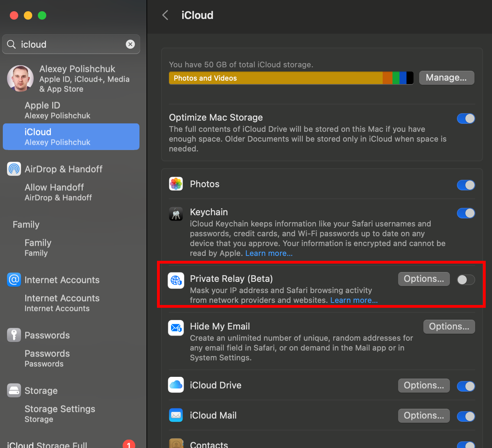The height and width of the screenshot is (448, 492).
Task: Click the Storage drive icon in sidebar
Action: (x=14, y=391)
